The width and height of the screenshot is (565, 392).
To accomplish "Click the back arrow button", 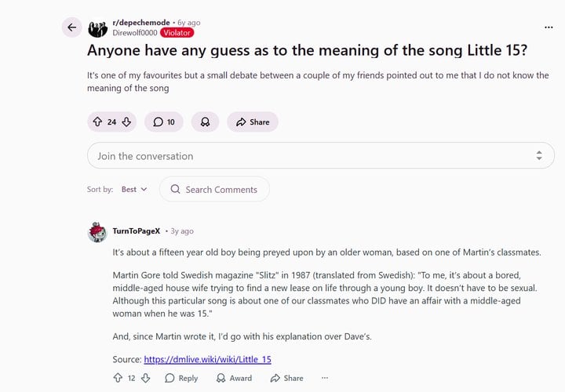I will [x=72, y=27].
